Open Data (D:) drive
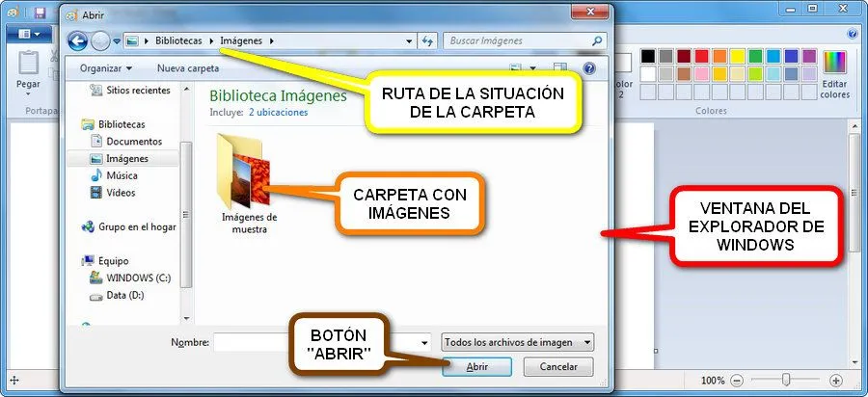 (117, 295)
